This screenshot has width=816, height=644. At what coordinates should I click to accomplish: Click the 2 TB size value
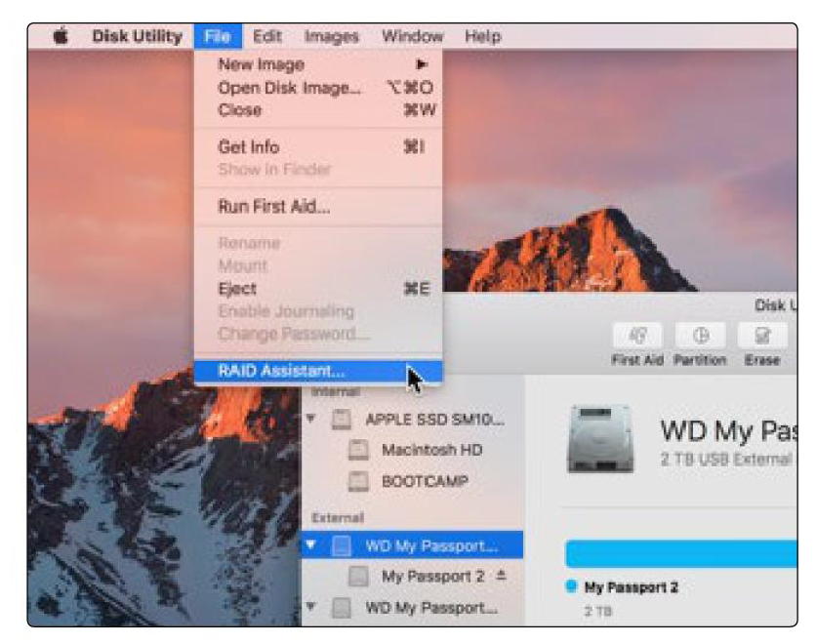point(598,611)
